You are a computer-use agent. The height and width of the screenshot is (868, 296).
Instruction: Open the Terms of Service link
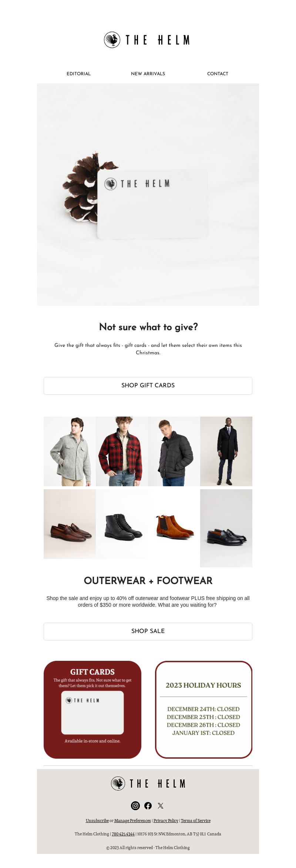coord(196,821)
